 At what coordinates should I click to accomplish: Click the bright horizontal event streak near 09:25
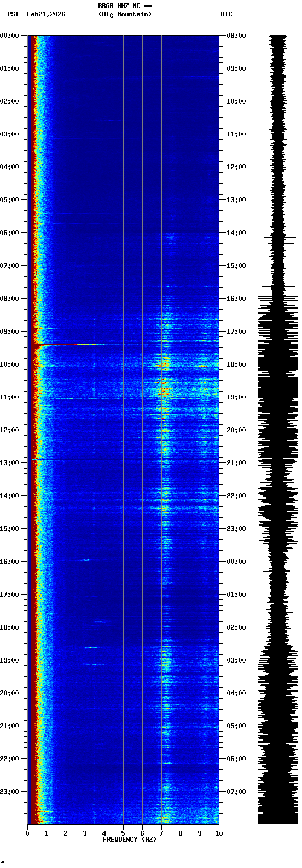coord(68,345)
